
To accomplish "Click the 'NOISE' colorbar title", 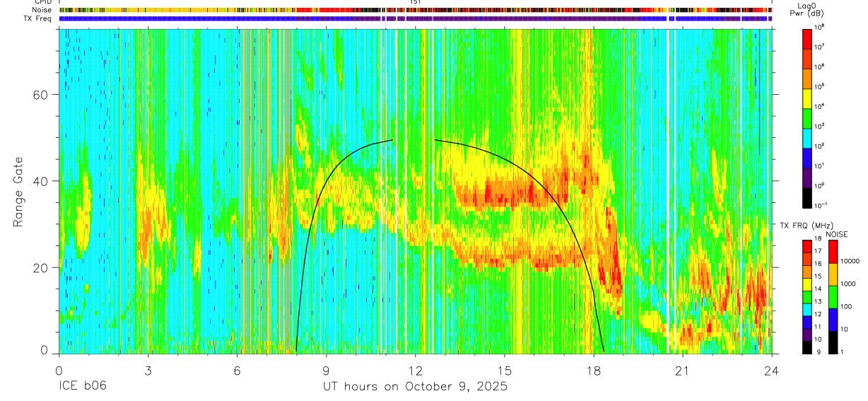I will click(837, 234).
